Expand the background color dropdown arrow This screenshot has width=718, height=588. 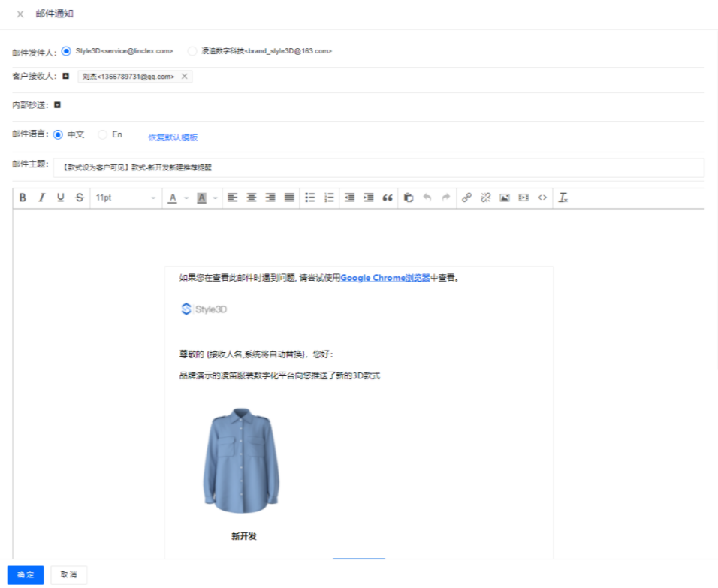tap(214, 198)
